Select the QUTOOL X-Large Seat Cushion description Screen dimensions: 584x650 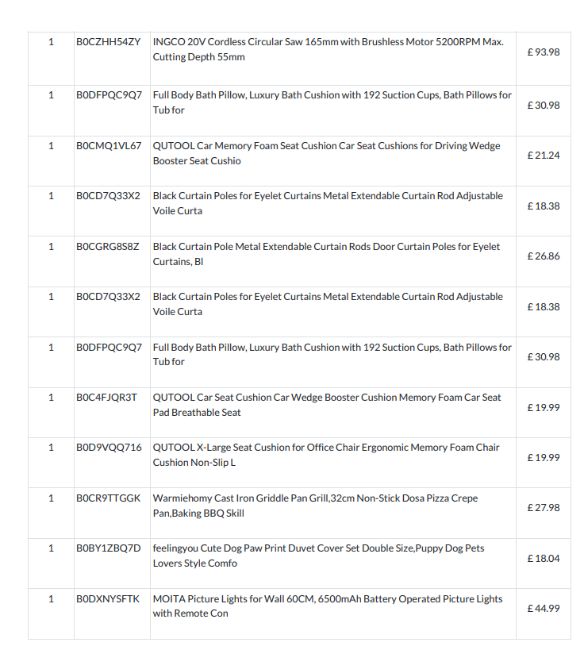326,455
